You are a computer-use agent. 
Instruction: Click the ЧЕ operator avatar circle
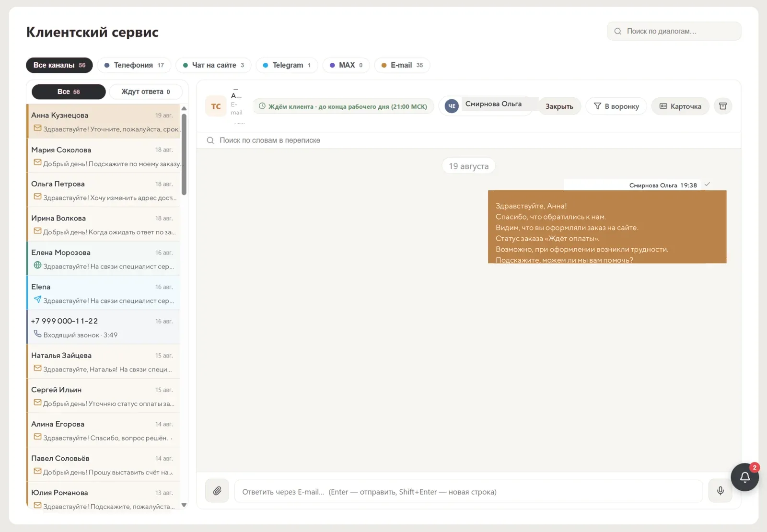pos(452,106)
